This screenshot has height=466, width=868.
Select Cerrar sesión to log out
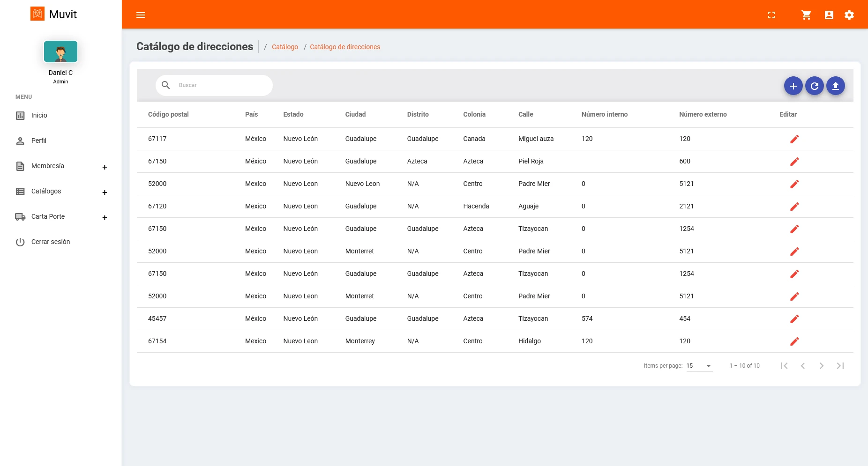pyautogui.click(x=51, y=242)
